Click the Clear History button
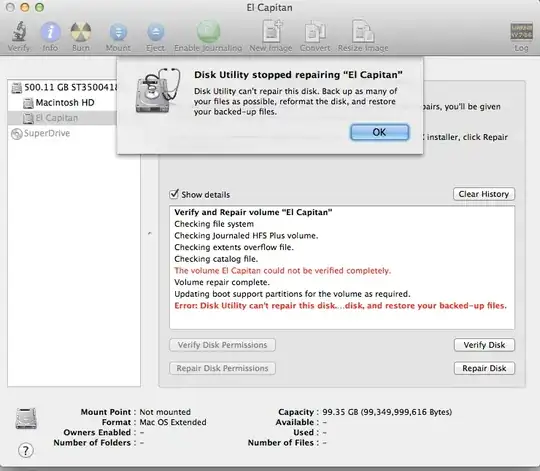This screenshot has width=540, height=471. click(484, 194)
